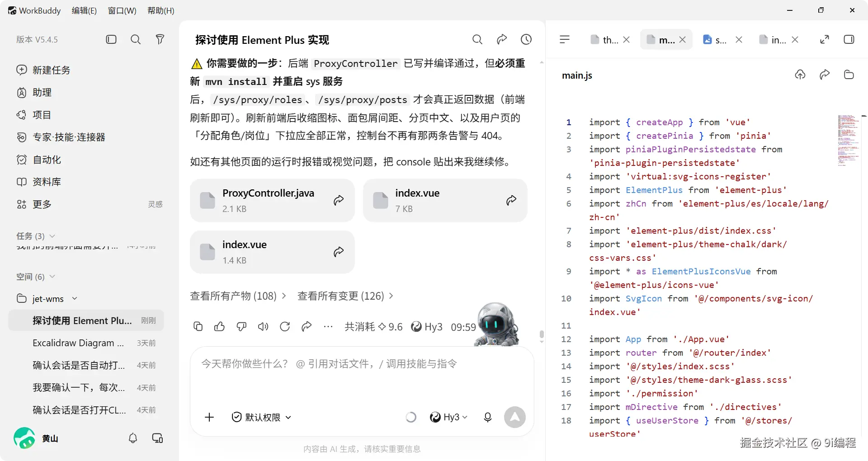The height and width of the screenshot is (461, 868).
Task: Open conversation history clock icon
Action: [x=526, y=39]
